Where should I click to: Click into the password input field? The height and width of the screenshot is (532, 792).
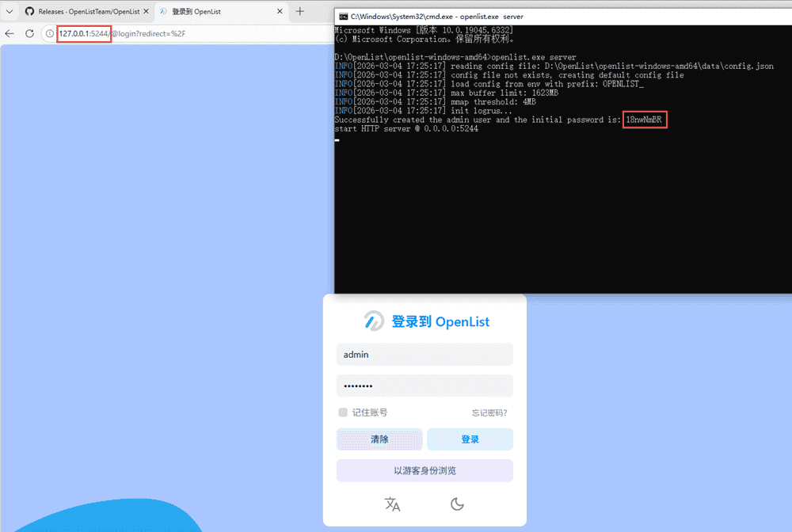click(x=425, y=386)
